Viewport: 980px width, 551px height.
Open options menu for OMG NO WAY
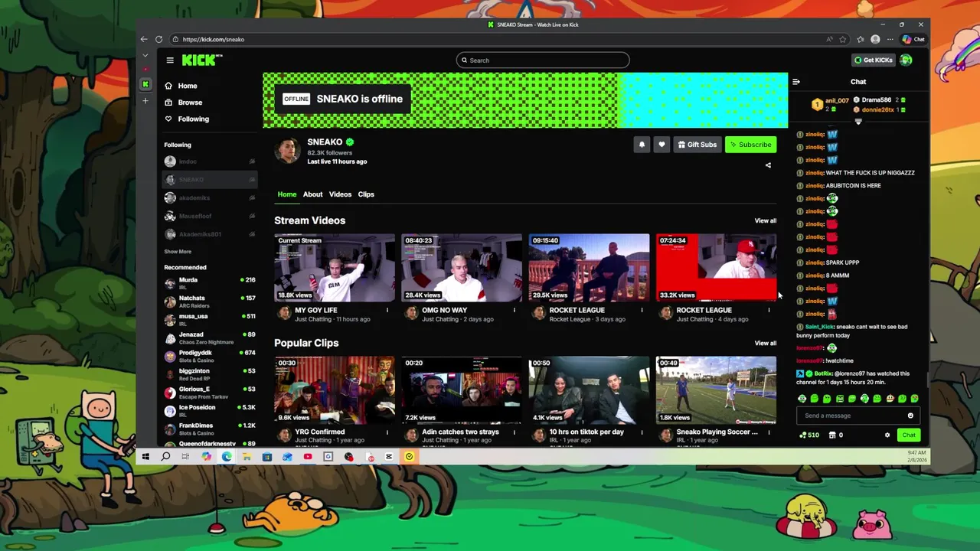514,310
